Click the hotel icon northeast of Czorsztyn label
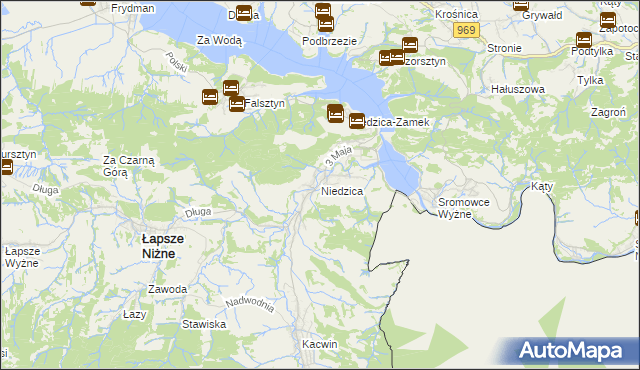This screenshot has width=640, height=370. tap(410, 45)
